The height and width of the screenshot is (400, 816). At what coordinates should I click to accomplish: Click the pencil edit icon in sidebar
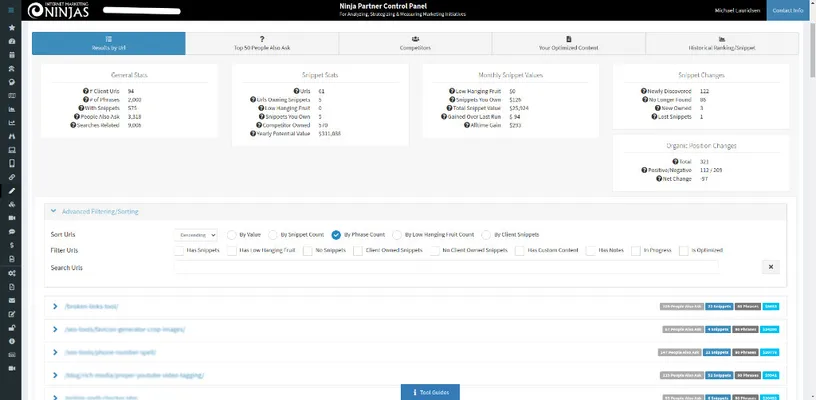(11, 190)
